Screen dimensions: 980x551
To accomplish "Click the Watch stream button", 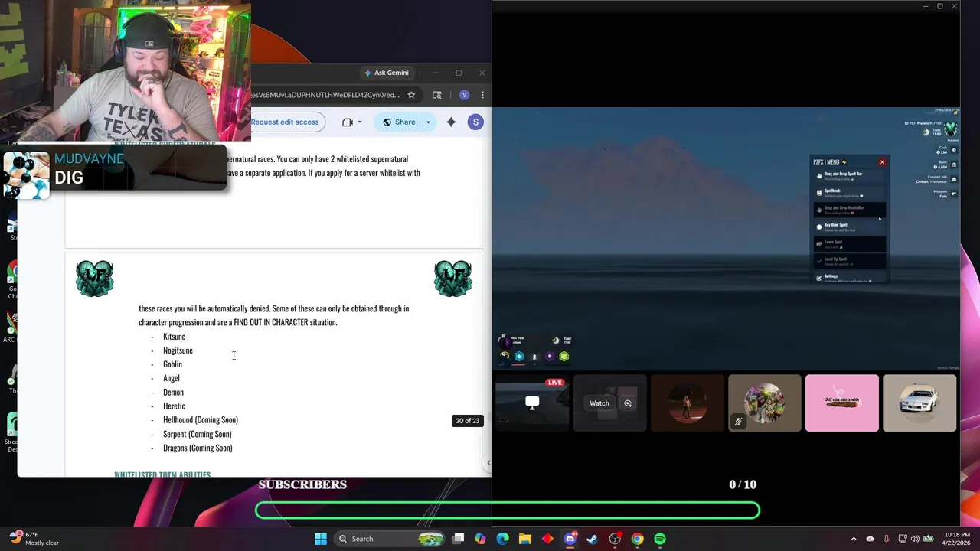I will click(x=599, y=403).
